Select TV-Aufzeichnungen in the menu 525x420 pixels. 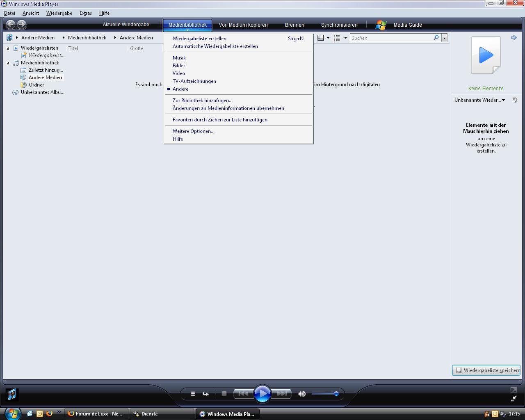point(238,81)
